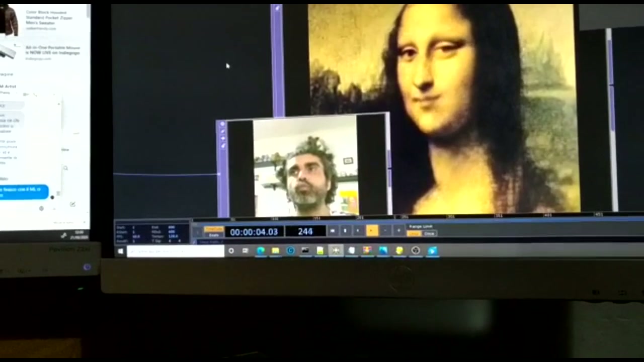The width and height of the screenshot is (644, 362).
Task: Open the dark terminal-like taskbar app
Action: pyautogui.click(x=305, y=250)
